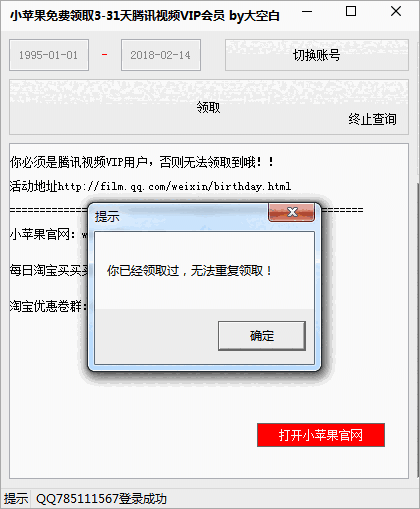Close the 提示 dialog with red X

point(291,212)
